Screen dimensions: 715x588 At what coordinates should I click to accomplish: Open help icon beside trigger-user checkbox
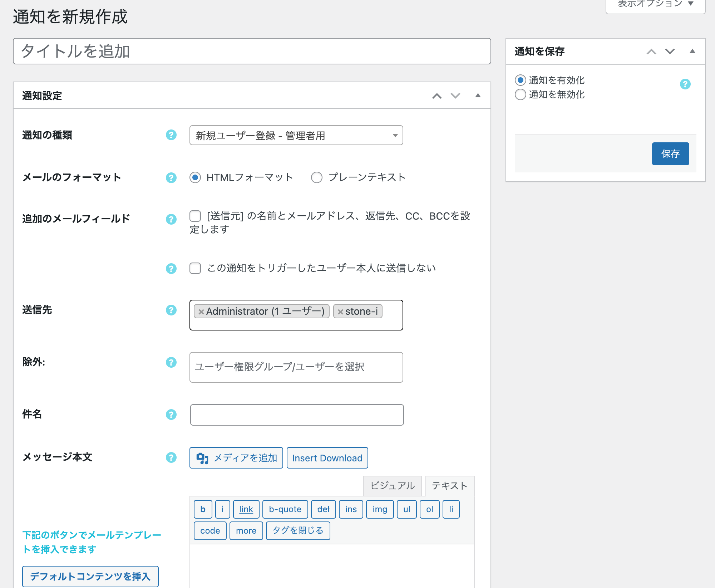pos(171,268)
